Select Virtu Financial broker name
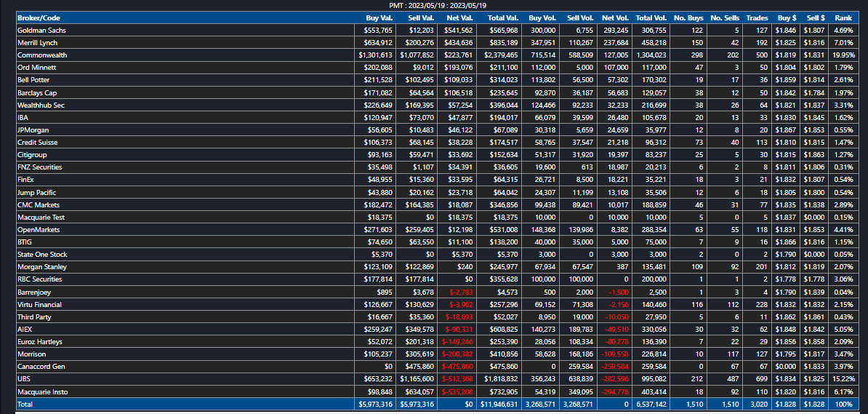This screenshot has height=414, width=868. [x=39, y=304]
